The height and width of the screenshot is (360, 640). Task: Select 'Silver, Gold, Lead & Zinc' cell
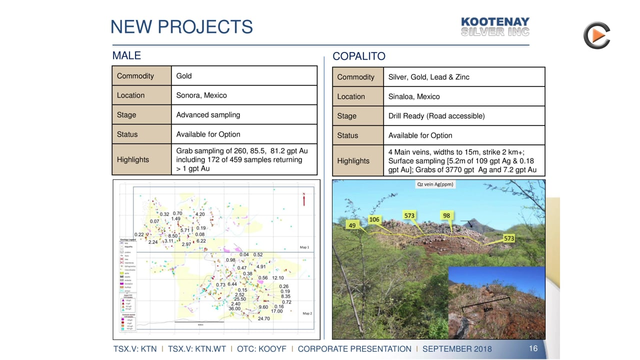[464, 77]
